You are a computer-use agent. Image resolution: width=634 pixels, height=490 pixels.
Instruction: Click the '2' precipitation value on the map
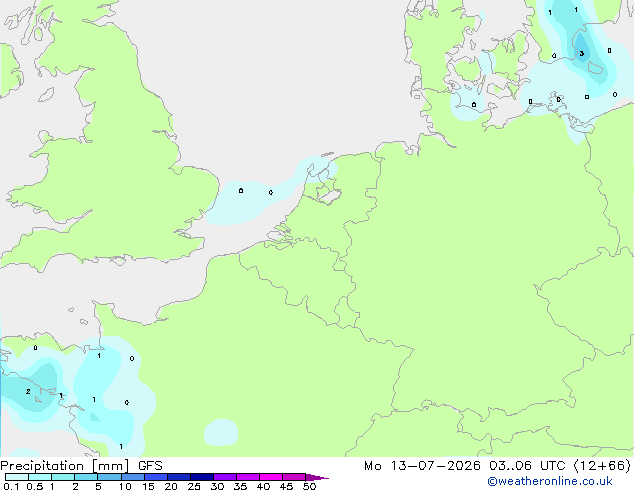(28, 391)
